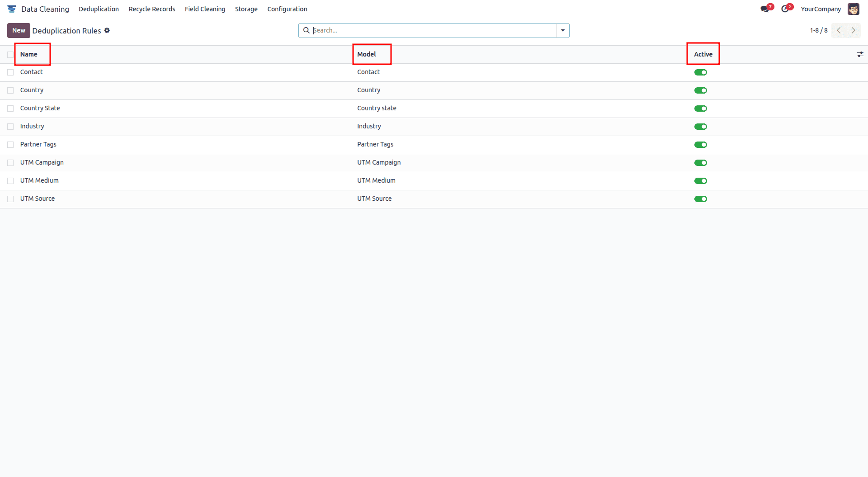Screen dimensions: 868x477
Task: Sort records by the Model column
Action: (x=368, y=54)
